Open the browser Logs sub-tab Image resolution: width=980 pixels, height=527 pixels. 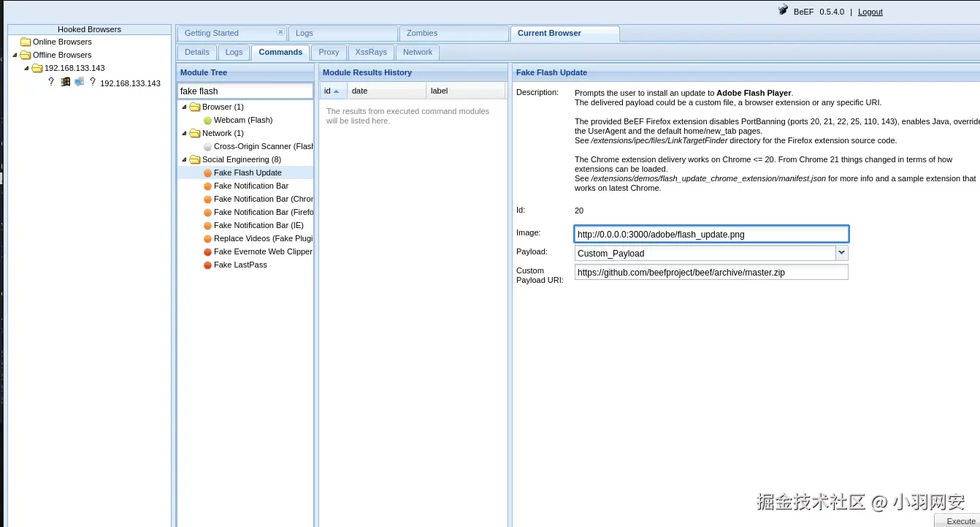pyautogui.click(x=234, y=52)
